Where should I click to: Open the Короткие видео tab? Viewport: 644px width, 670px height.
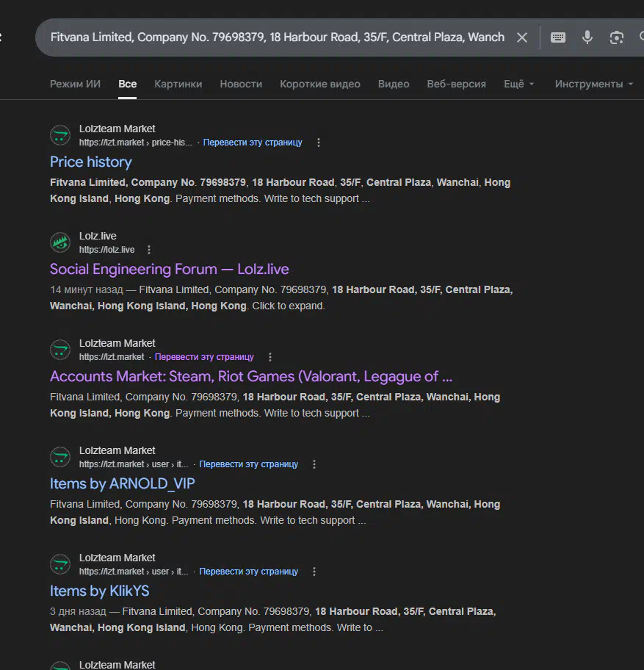tap(319, 84)
